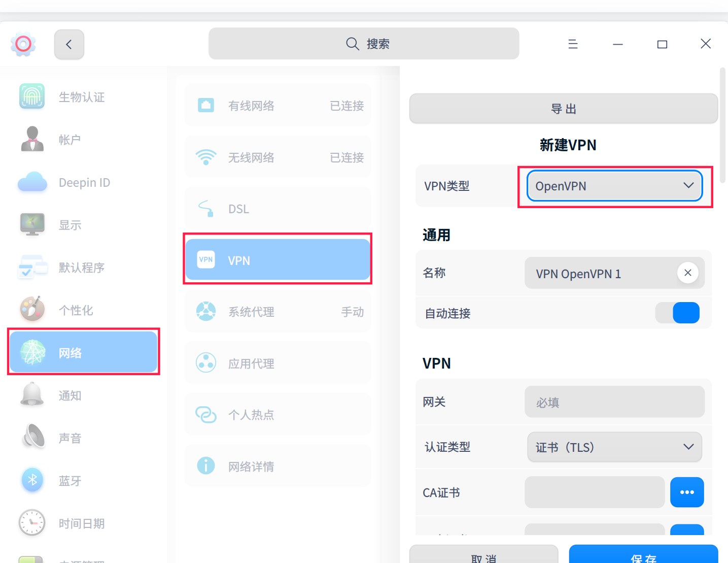Screen dimensions: 728x563
Task: Click the search box in the title bar
Action: coord(364,44)
